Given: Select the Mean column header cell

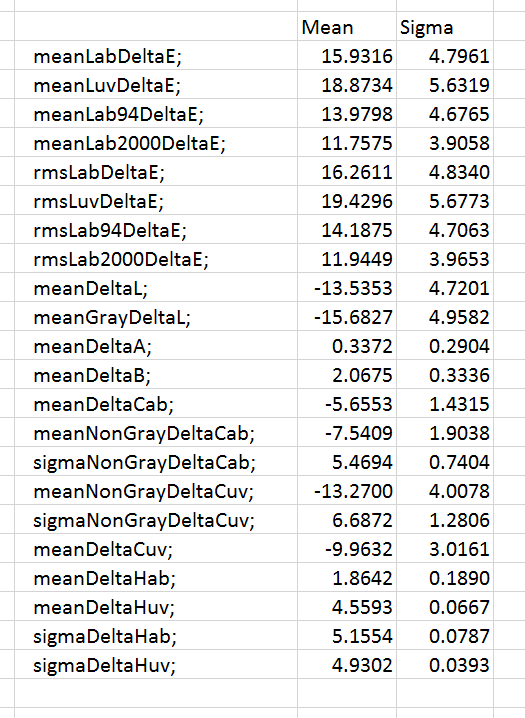Looking at the screenshot, I should pos(346,27).
